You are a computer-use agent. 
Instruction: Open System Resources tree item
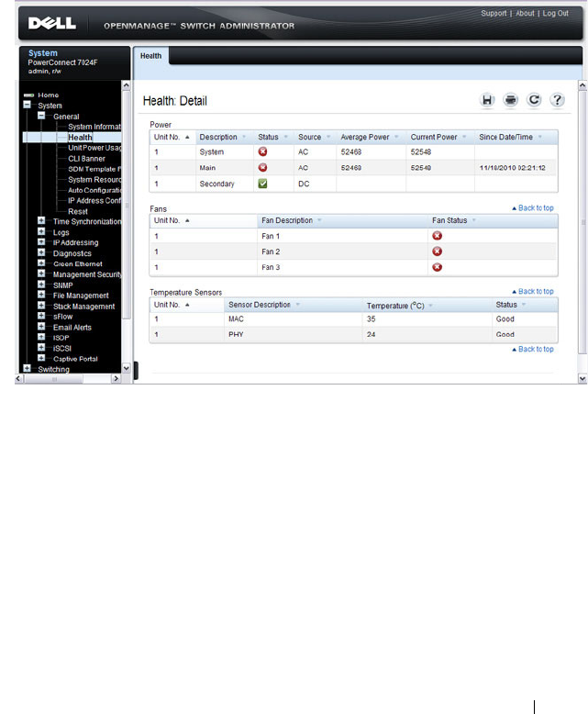pos(94,179)
